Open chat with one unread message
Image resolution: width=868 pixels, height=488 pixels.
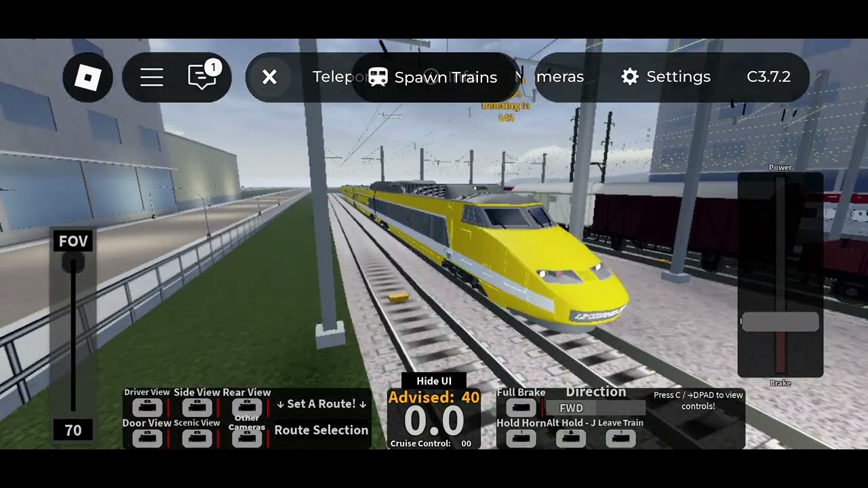pos(202,76)
